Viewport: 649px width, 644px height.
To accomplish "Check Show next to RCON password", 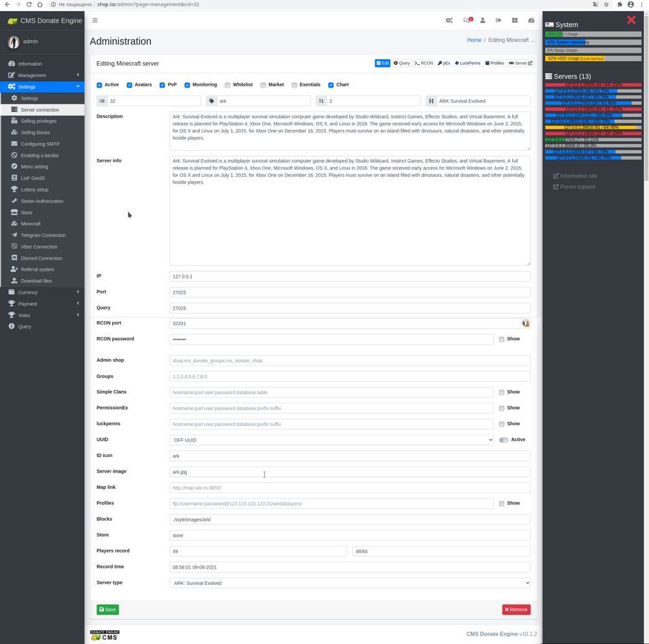I will tap(502, 340).
